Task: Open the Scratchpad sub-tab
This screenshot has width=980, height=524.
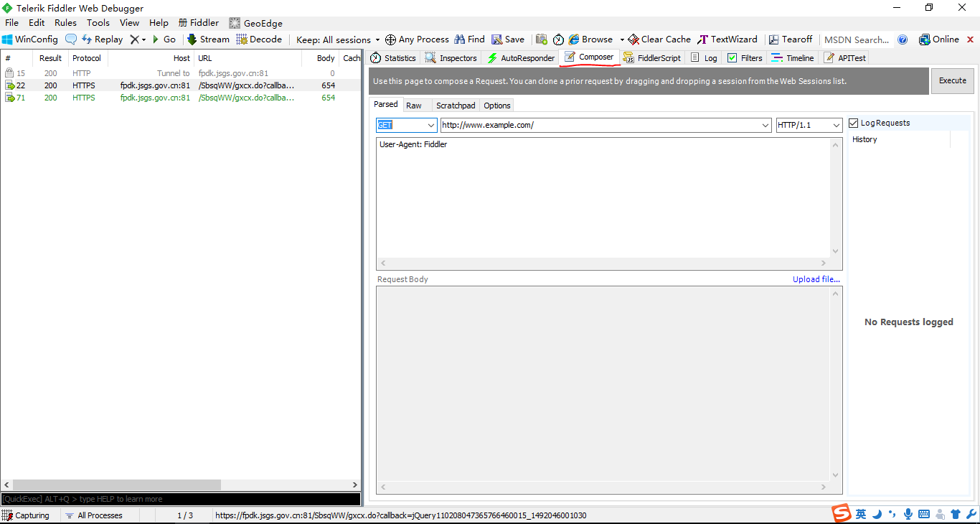Action: [x=456, y=106]
